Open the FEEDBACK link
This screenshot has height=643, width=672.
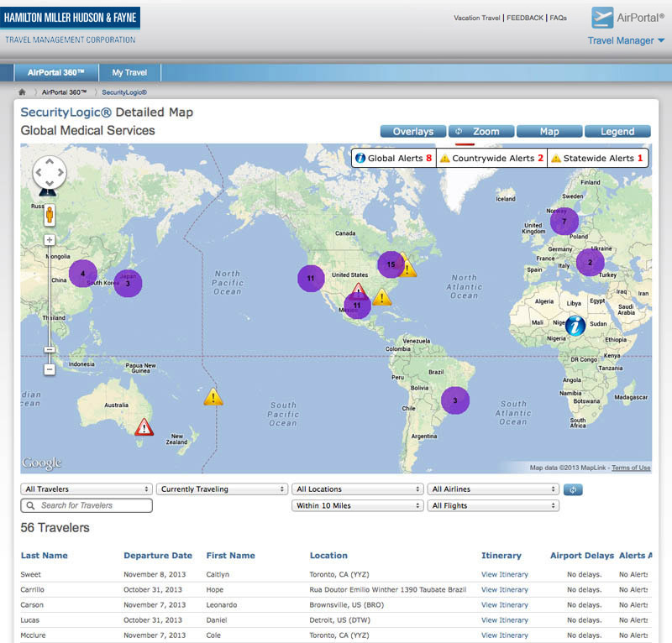(525, 18)
